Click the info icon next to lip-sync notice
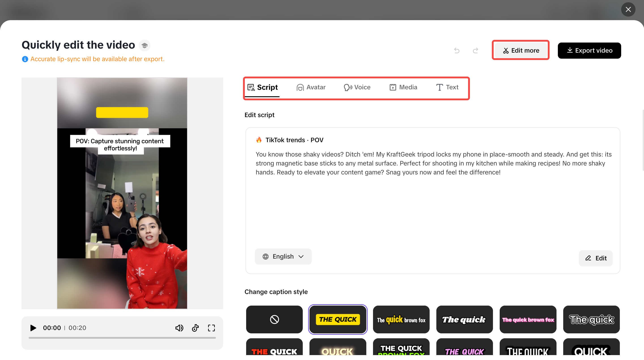Image resolution: width=644 pixels, height=360 pixels. click(25, 59)
